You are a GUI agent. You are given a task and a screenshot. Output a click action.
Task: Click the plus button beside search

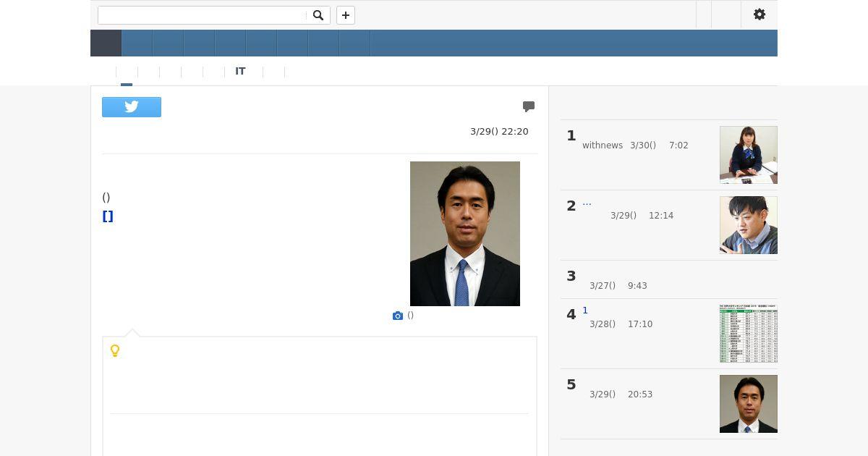[346, 15]
